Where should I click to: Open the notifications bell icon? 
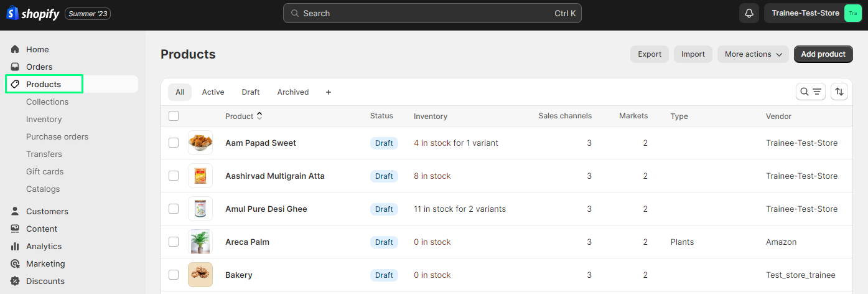pos(749,13)
